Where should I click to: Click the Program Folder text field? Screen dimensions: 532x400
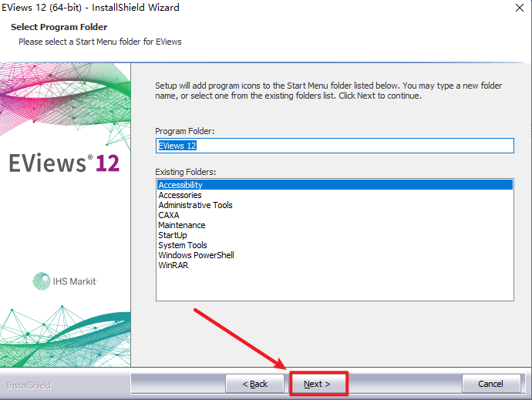334,145
